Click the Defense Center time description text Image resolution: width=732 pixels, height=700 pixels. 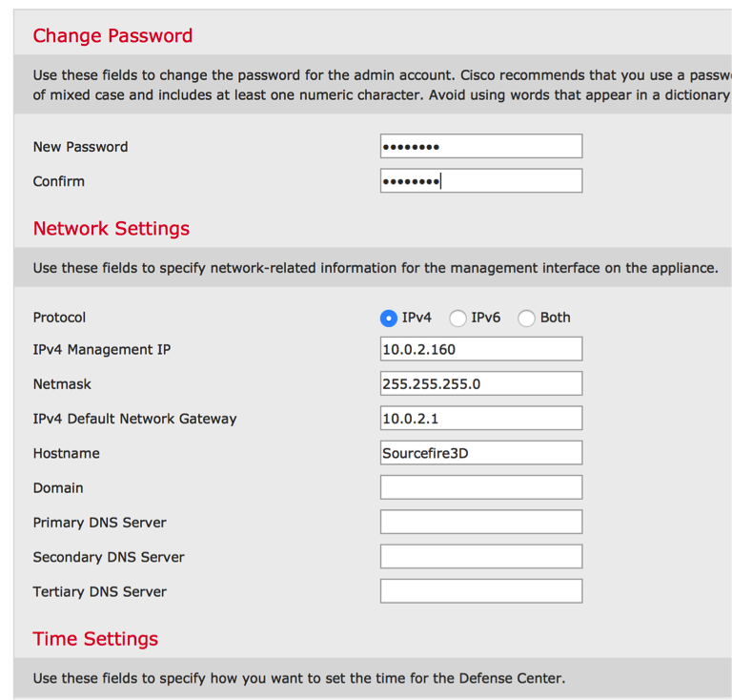point(298,679)
